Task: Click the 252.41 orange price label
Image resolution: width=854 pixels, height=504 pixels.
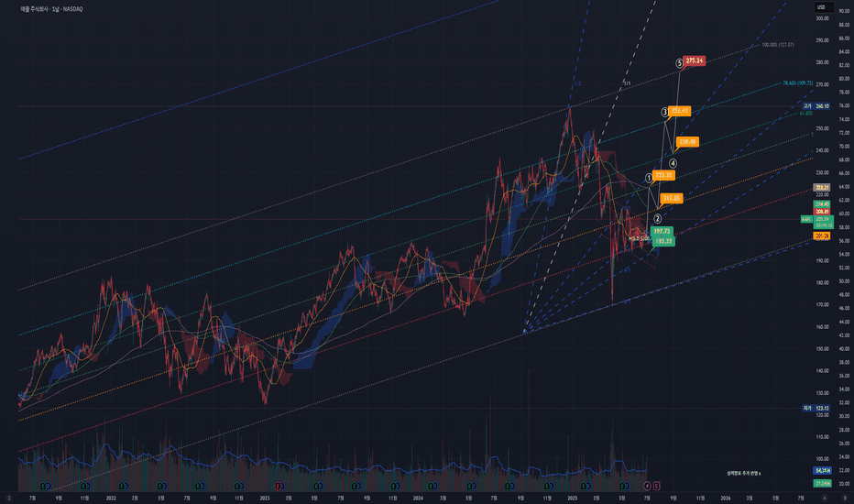Action: [x=680, y=111]
